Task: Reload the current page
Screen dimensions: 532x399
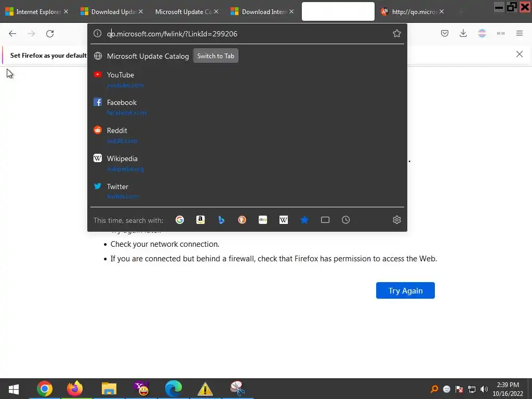Action: pos(50,34)
